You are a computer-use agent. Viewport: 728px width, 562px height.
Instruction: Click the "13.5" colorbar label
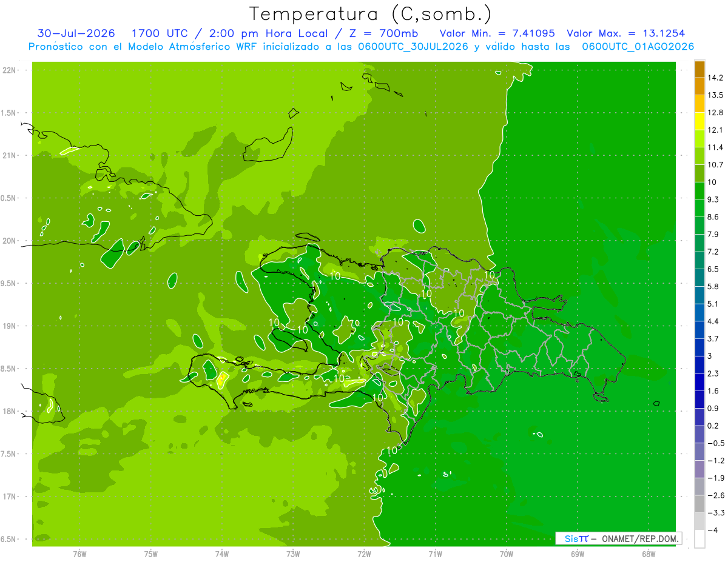715,95
